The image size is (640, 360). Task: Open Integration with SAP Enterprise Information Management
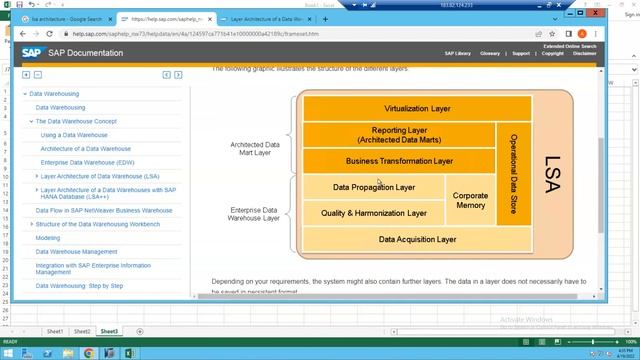[93, 269]
